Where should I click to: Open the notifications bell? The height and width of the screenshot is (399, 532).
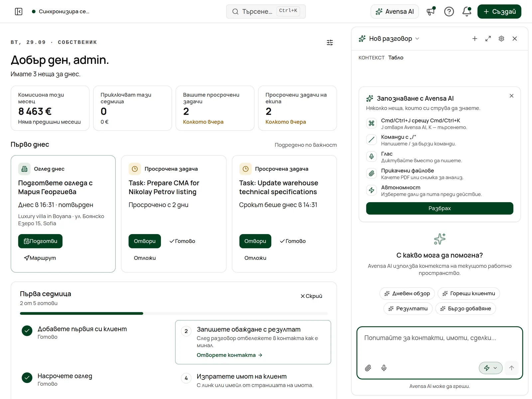tap(467, 12)
